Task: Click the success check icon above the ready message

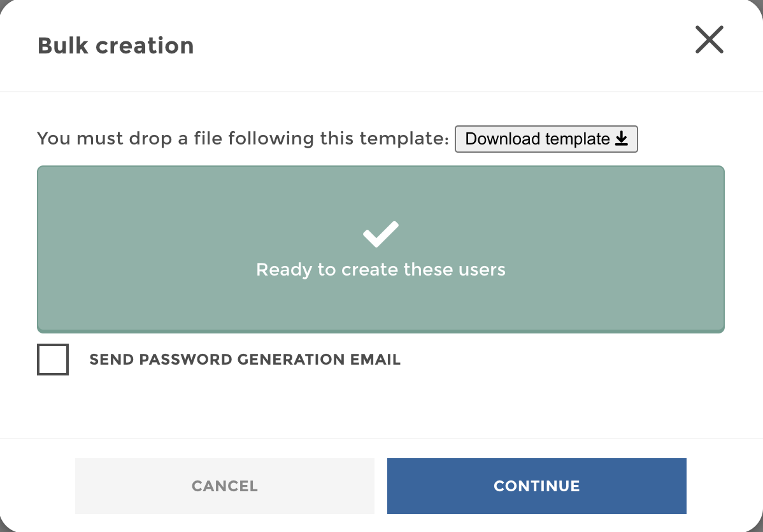Action: (x=380, y=234)
